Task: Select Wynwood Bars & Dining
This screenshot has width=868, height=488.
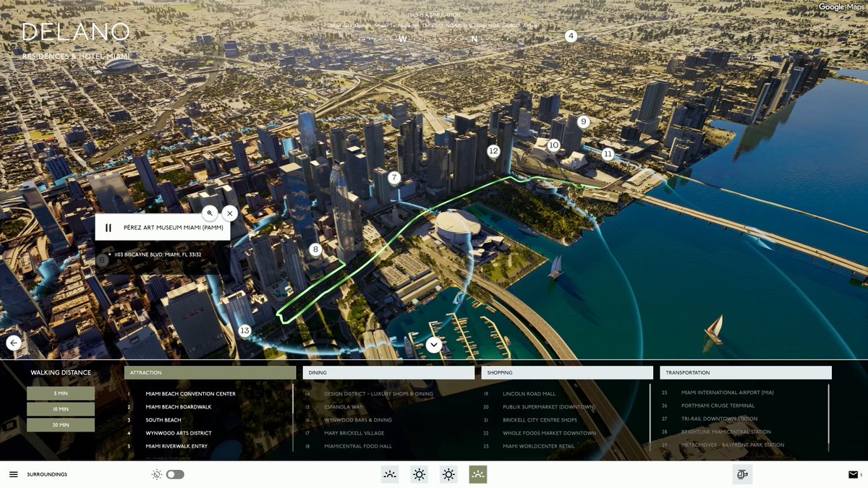Action: pos(358,420)
